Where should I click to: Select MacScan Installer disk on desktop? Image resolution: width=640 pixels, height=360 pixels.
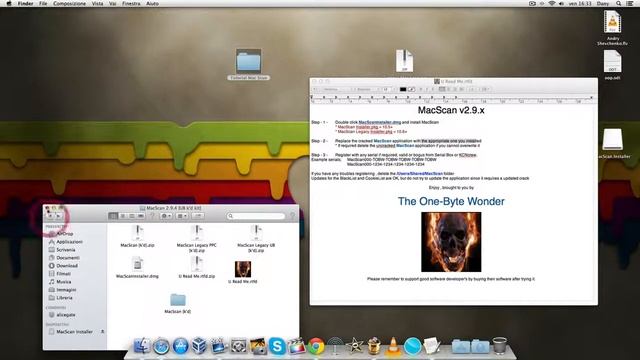point(613,139)
